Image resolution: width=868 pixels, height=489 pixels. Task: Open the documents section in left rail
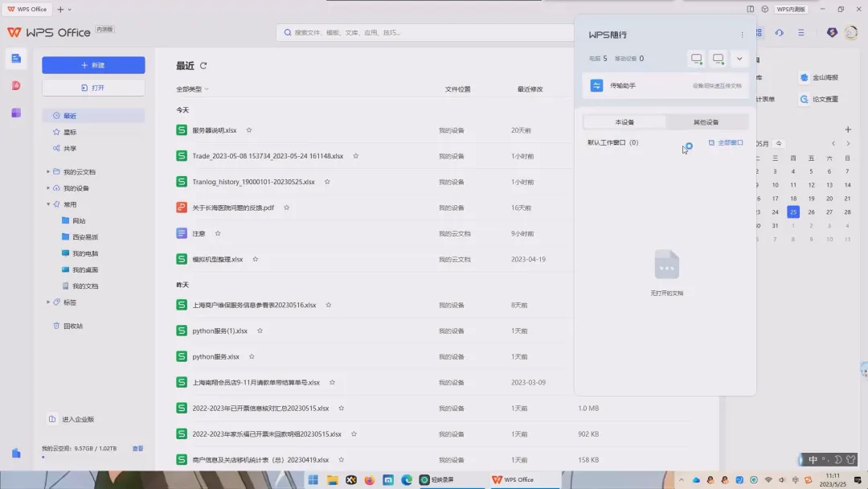coord(16,58)
